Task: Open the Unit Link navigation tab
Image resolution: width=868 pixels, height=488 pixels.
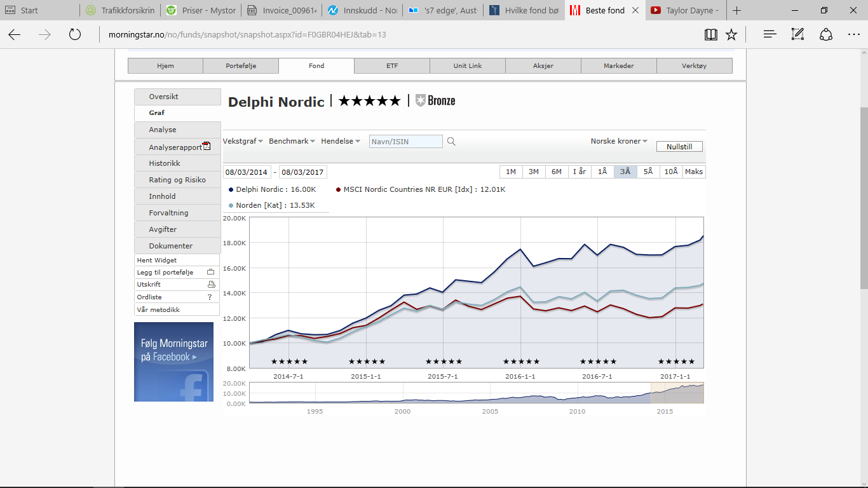Action: coord(468,65)
